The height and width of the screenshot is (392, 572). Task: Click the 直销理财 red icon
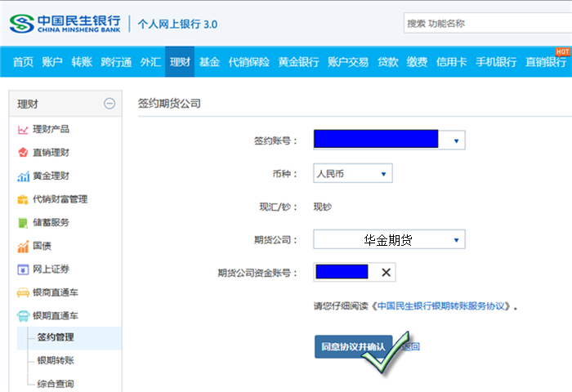click(23, 153)
